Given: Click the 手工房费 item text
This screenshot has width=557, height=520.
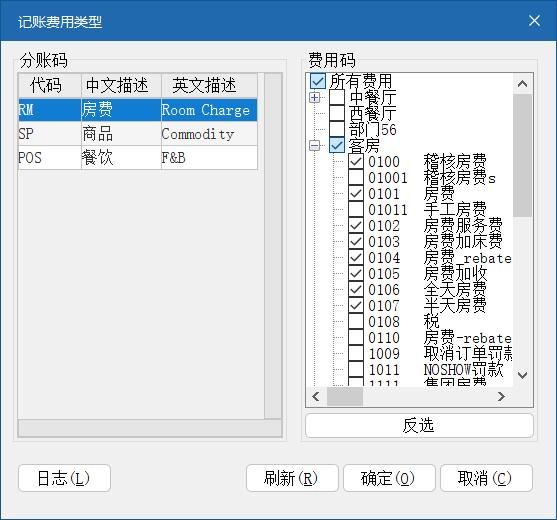Looking at the screenshot, I should pos(455,210).
